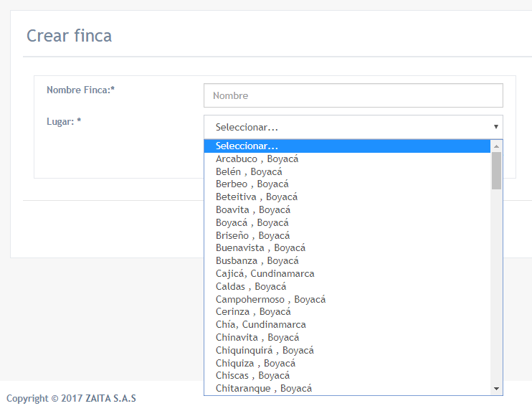Choose Boavita, Boyacá in the list

click(347, 209)
